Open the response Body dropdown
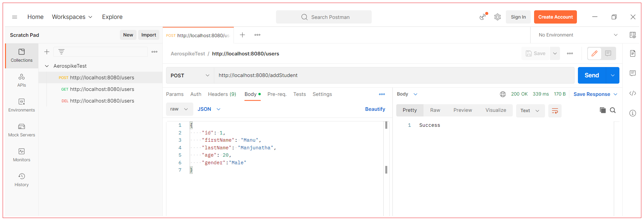This screenshot has width=644, height=220. click(407, 94)
